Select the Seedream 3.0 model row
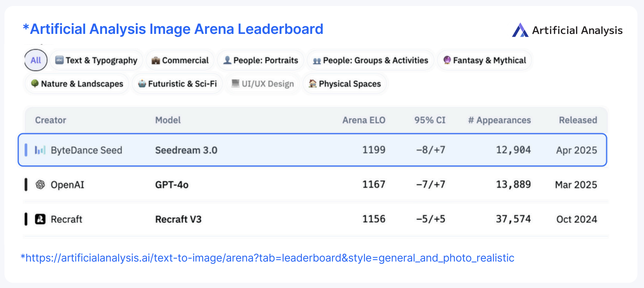Viewport: 644px width, 288px height. coord(186,150)
